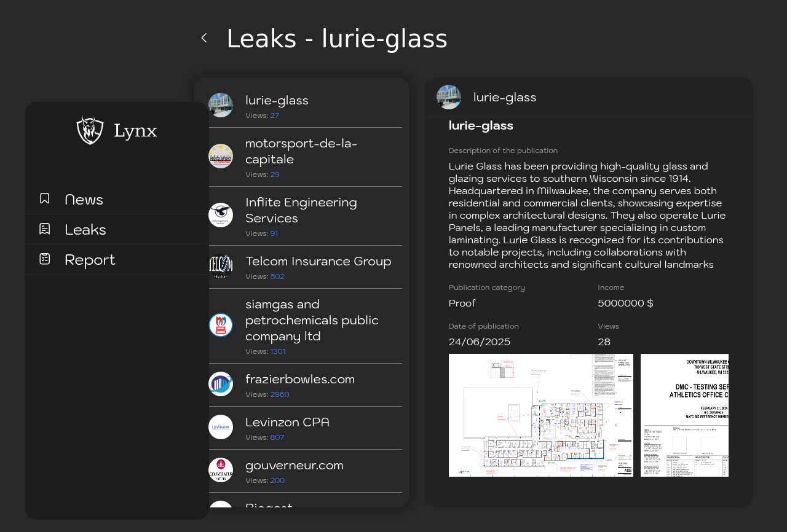Click Telcom Insurance Group logo avatar
Screen dimensions: 787x532
pyautogui.click(x=221, y=267)
